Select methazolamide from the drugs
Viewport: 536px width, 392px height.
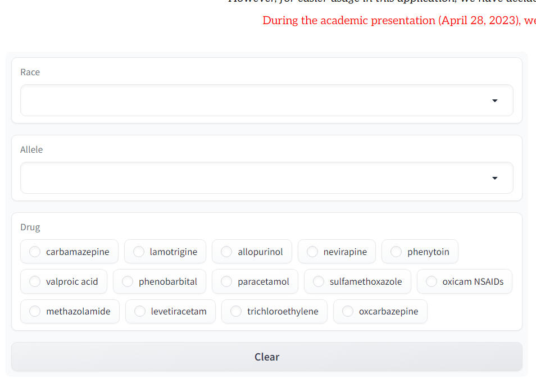35,311
